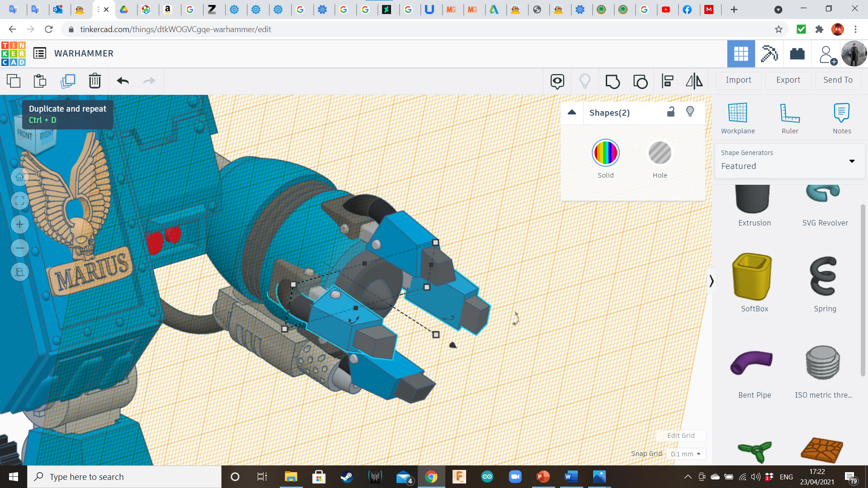Image resolution: width=868 pixels, height=488 pixels.
Task: Click the Export button
Action: (788, 80)
